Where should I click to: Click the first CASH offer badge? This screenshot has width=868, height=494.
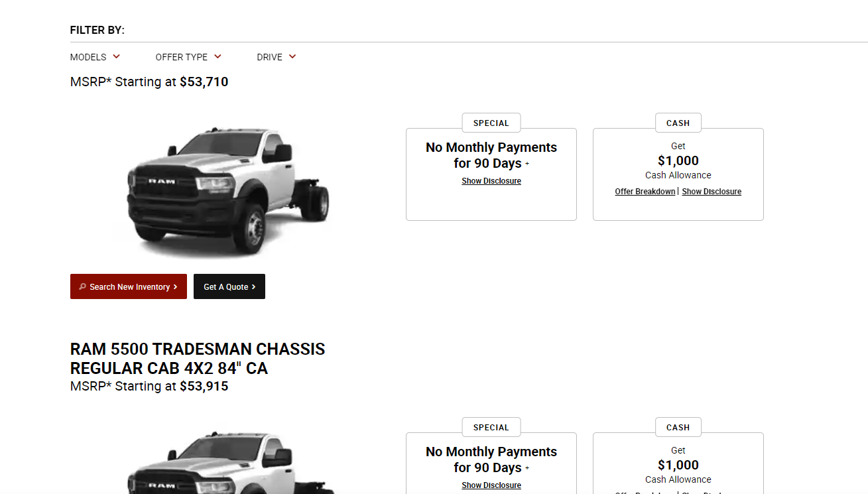click(x=678, y=123)
